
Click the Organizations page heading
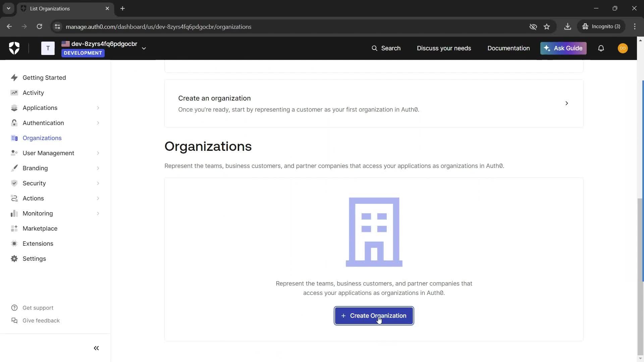(x=208, y=146)
